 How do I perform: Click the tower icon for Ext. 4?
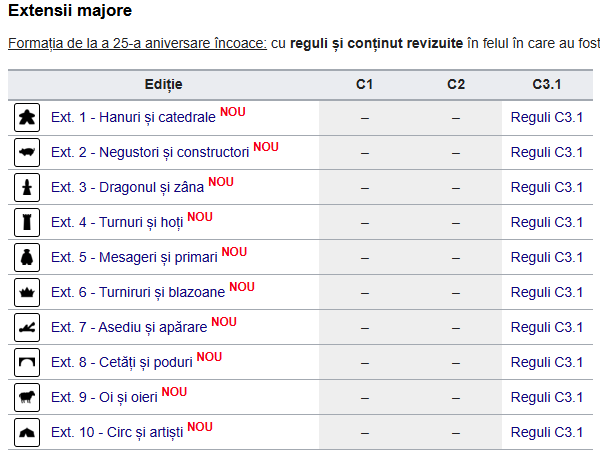coord(27,222)
